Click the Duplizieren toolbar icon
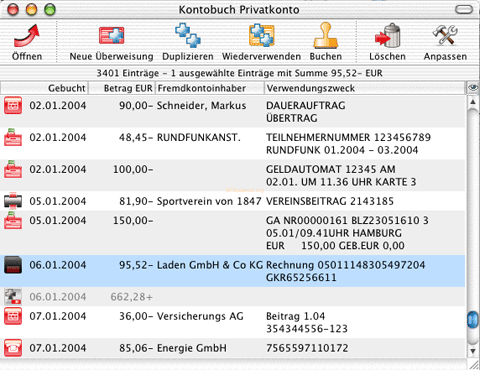This screenshot has height=370, width=480. (x=188, y=35)
